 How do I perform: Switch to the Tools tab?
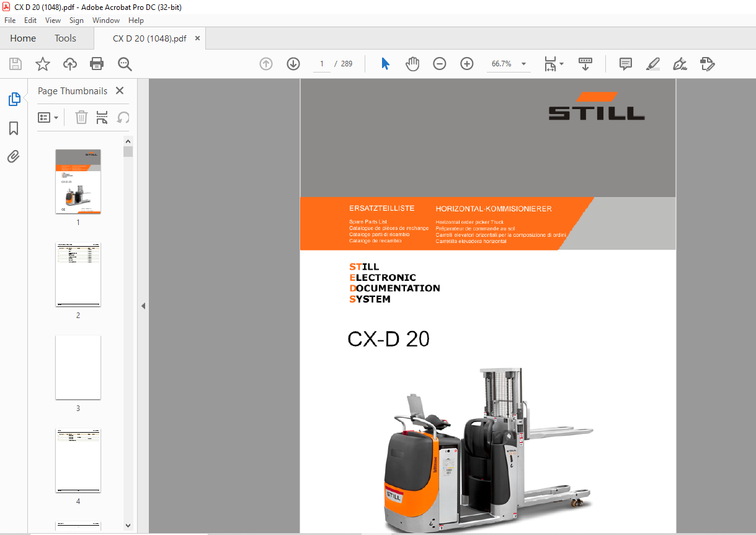pyautogui.click(x=65, y=38)
